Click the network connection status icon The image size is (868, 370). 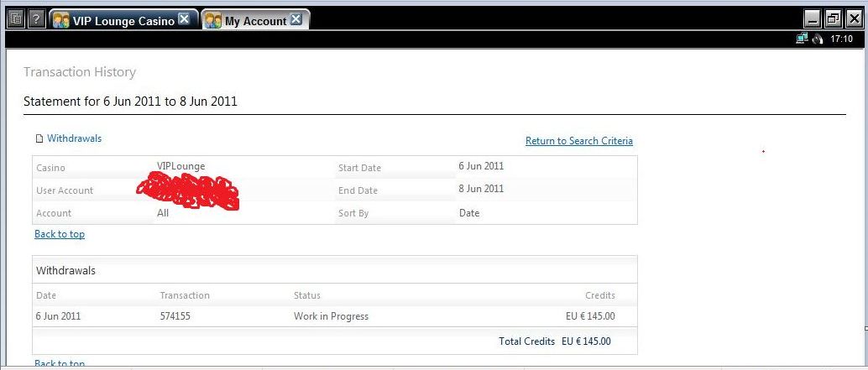pyautogui.click(x=801, y=39)
